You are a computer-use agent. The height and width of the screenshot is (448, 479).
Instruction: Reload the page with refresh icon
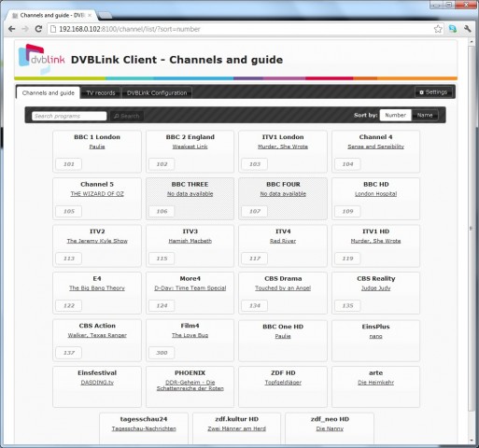coord(38,29)
